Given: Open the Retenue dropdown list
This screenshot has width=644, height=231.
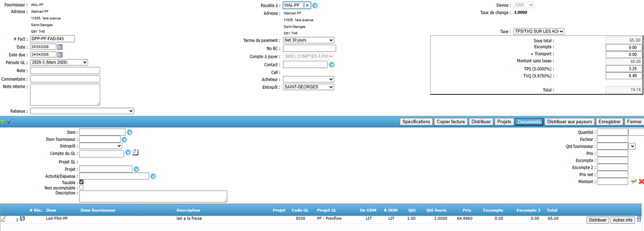Looking at the screenshot, I should click(x=82, y=111).
